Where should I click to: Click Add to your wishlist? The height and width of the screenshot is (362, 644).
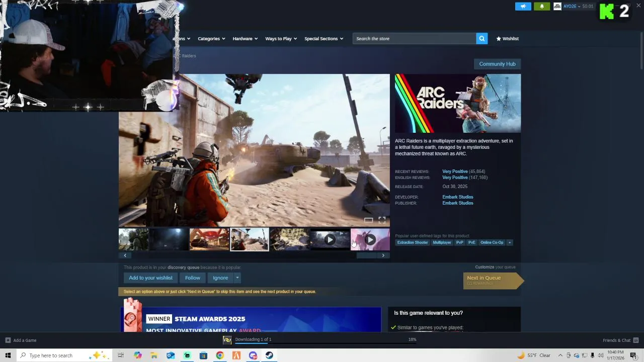(x=150, y=278)
